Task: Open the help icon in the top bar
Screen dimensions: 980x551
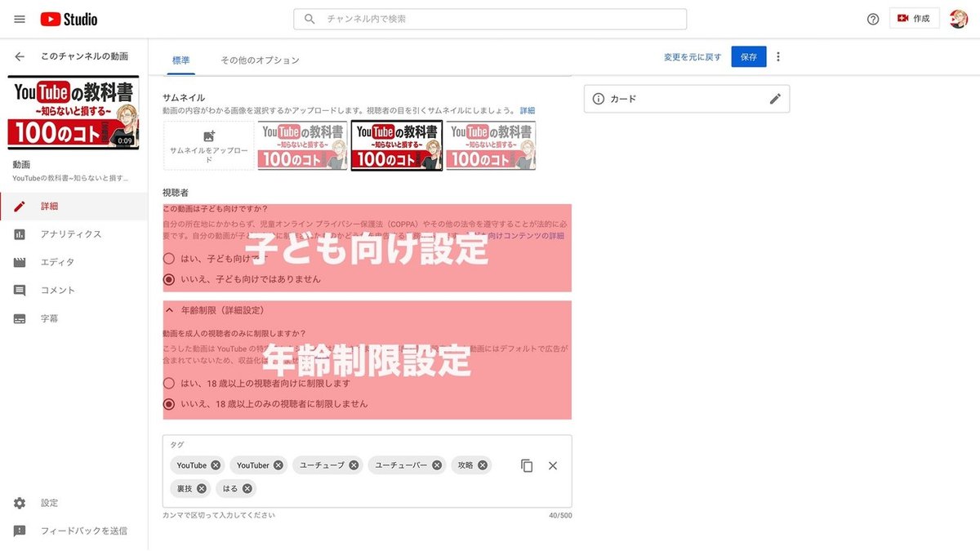Action: click(873, 18)
